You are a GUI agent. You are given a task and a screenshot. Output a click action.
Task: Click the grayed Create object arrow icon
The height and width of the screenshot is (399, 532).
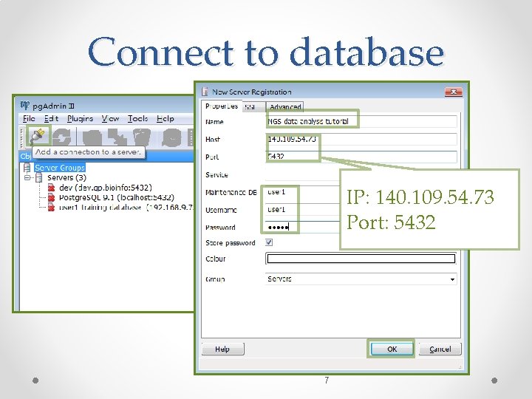pos(117,137)
